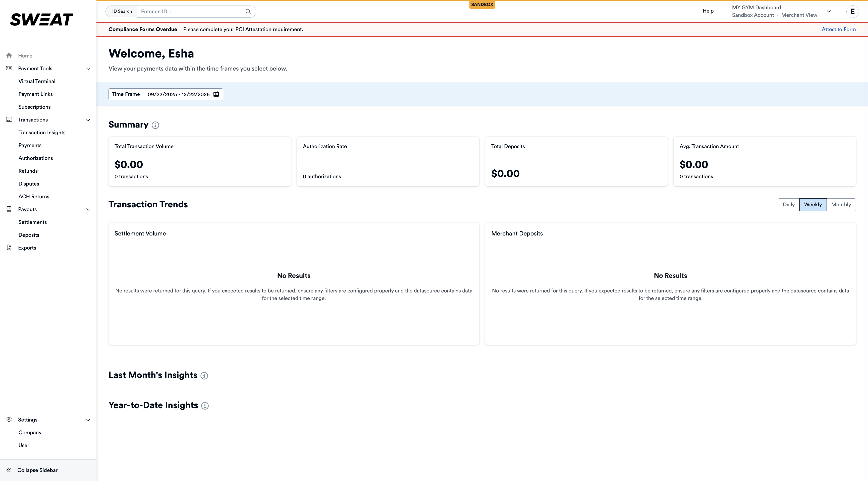Image resolution: width=868 pixels, height=481 pixels.
Task: Click the Summary info icon
Action: (x=155, y=125)
